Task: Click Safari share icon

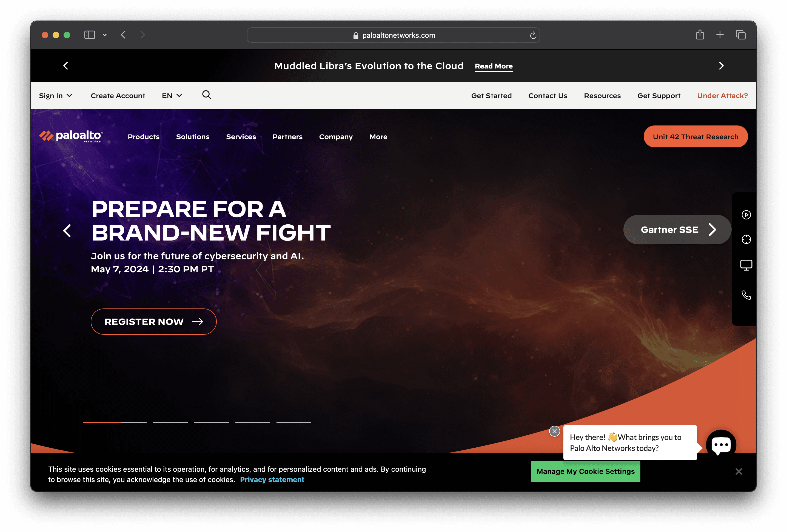Action: (x=700, y=35)
